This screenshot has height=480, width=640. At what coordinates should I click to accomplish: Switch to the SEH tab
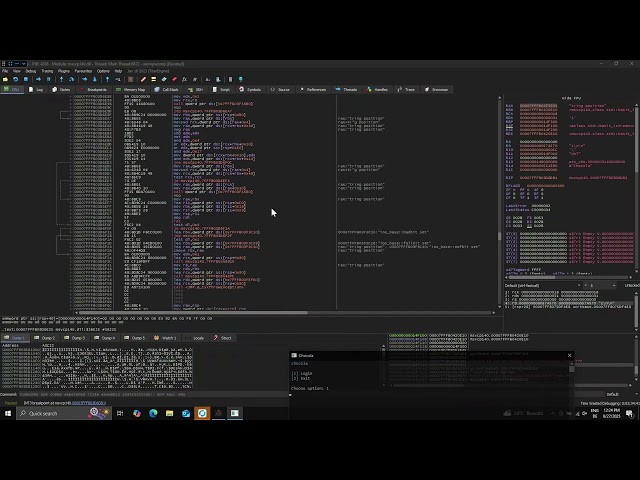[x=196, y=89]
